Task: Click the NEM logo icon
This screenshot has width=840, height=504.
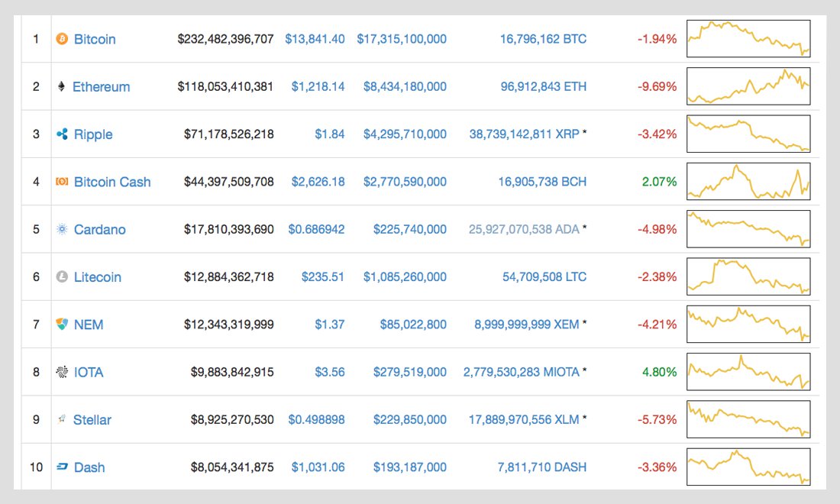Action: [x=62, y=324]
